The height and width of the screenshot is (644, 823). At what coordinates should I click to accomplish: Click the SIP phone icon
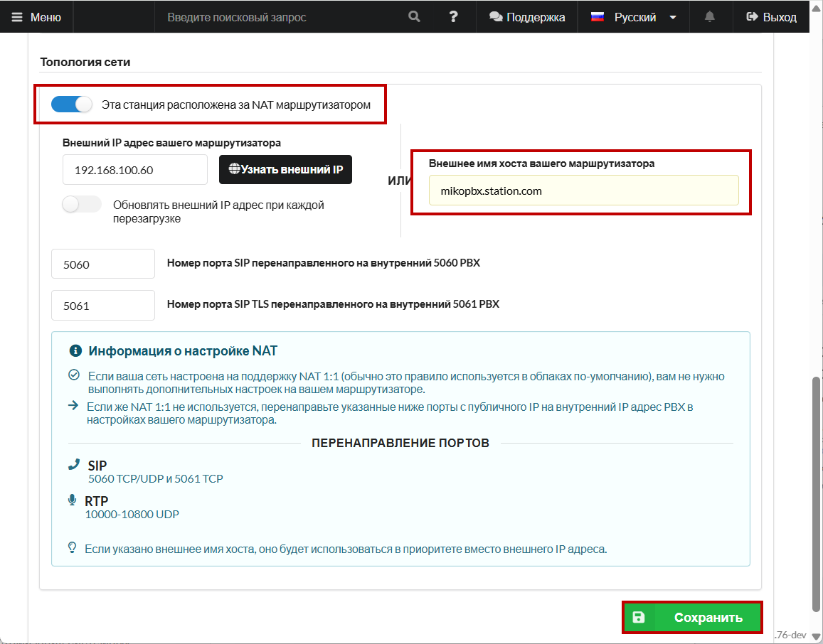[x=73, y=465]
